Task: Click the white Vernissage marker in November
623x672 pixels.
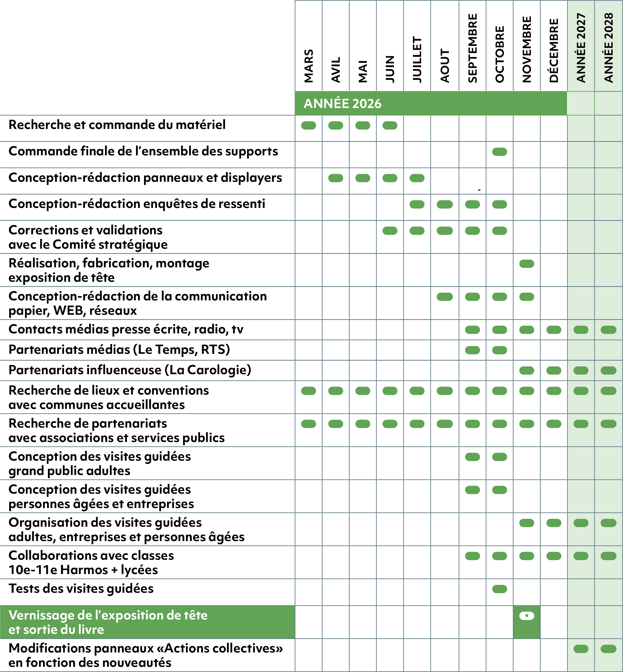Action: coord(527,616)
